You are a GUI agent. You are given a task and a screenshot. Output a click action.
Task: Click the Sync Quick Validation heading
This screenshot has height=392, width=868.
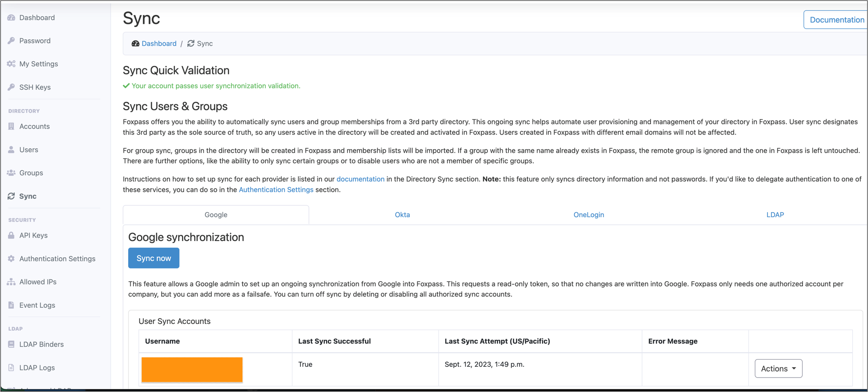pos(176,70)
